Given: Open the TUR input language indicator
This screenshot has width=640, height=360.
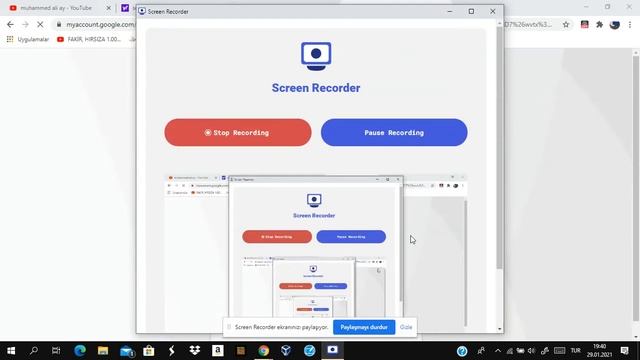Looking at the screenshot, I should [x=576, y=351].
